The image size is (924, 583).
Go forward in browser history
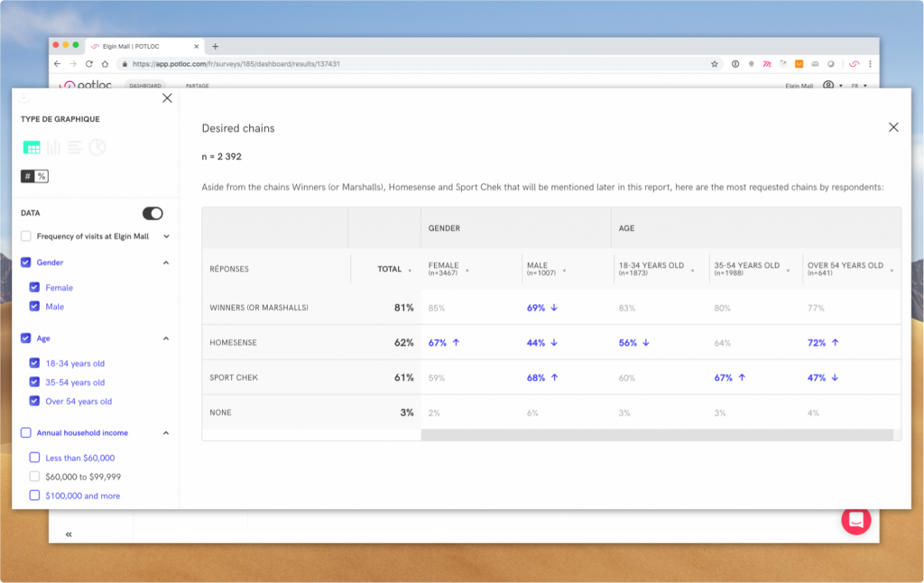click(73, 64)
